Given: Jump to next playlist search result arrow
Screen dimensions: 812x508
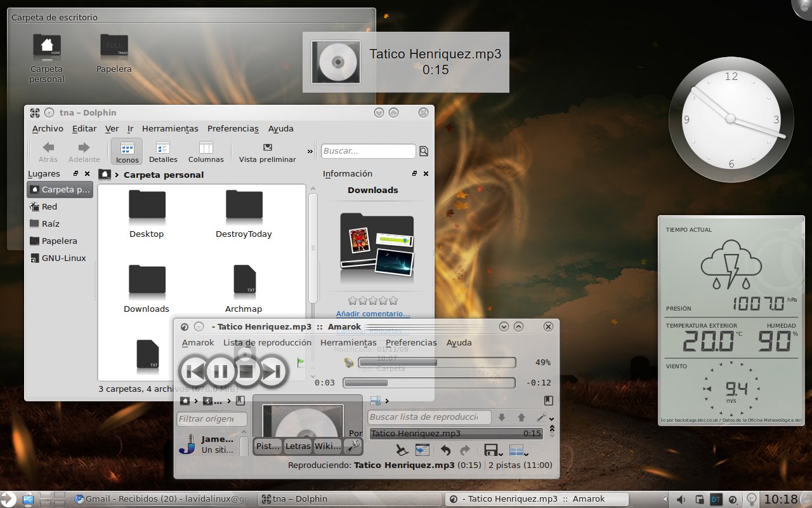Looking at the screenshot, I should click(502, 417).
